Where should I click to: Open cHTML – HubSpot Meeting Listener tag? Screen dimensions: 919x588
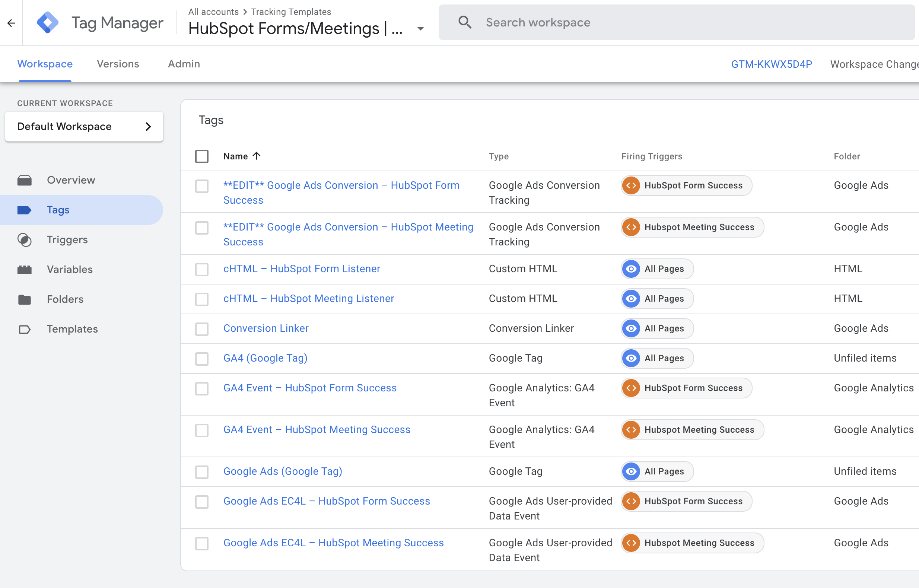point(308,299)
